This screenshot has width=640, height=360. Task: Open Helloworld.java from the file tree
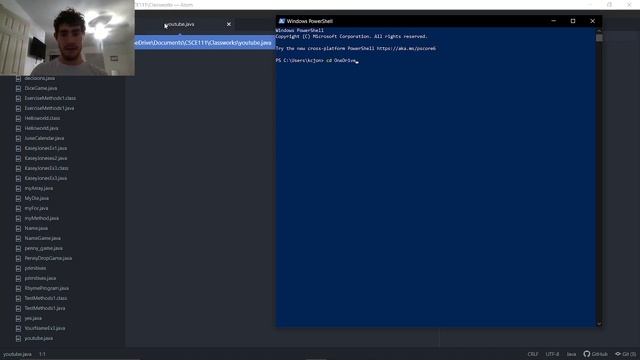click(41, 128)
